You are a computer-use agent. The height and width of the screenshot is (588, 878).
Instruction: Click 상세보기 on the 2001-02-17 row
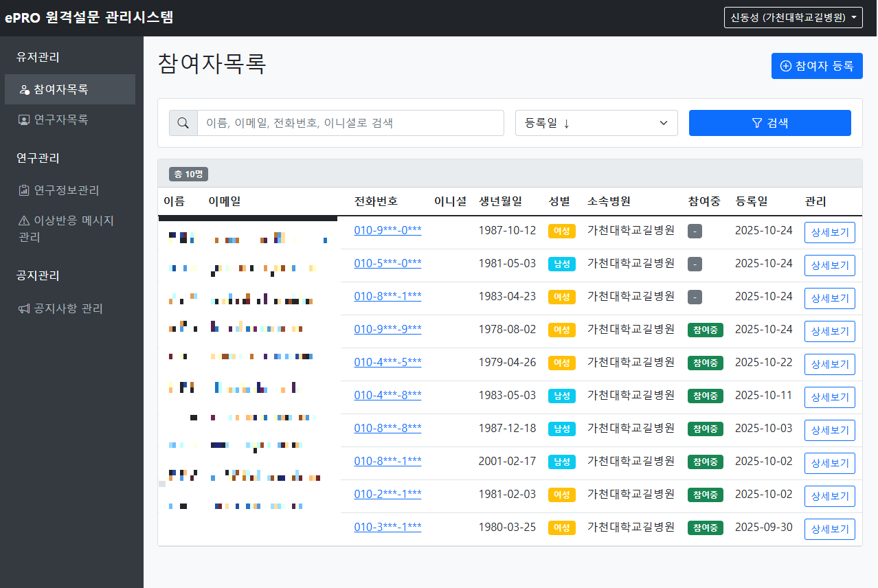pos(829,462)
